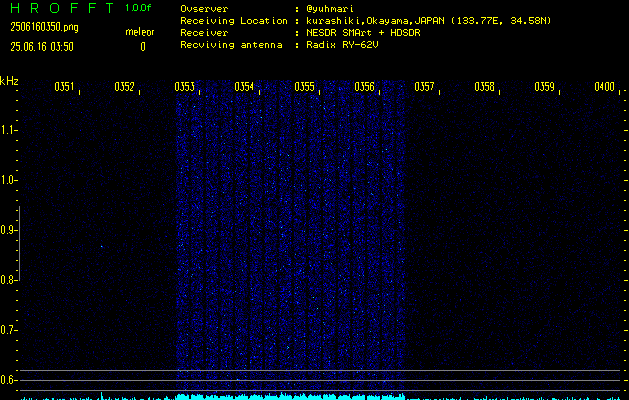Click the 0.8 kHz axis label
The image size is (629, 400).
(x=7, y=280)
